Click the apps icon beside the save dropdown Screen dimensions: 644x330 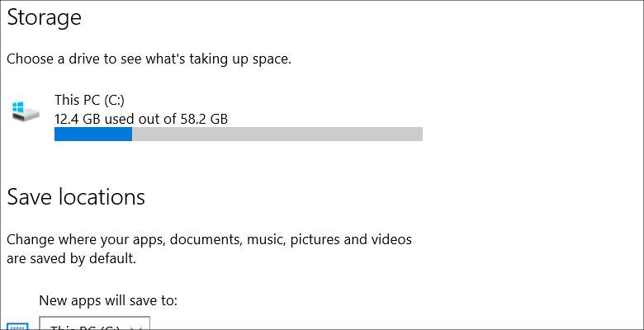pyautogui.click(x=17, y=327)
